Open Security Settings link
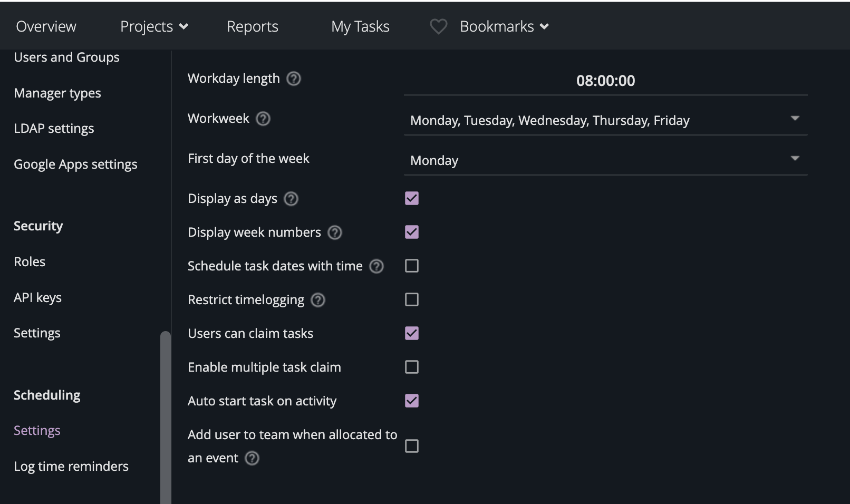This screenshot has height=504, width=850. point(37,333)
